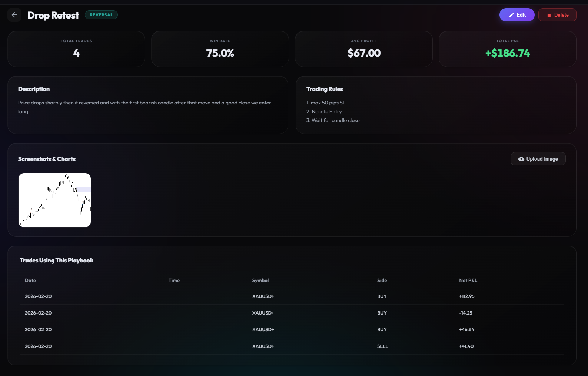Sort by the Symbol column header

pos(260,280)
